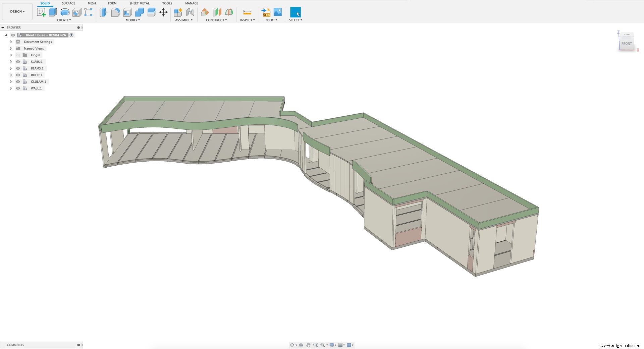
Task: Expand the SLABS:1 tree item
Action: click(11, 62)
